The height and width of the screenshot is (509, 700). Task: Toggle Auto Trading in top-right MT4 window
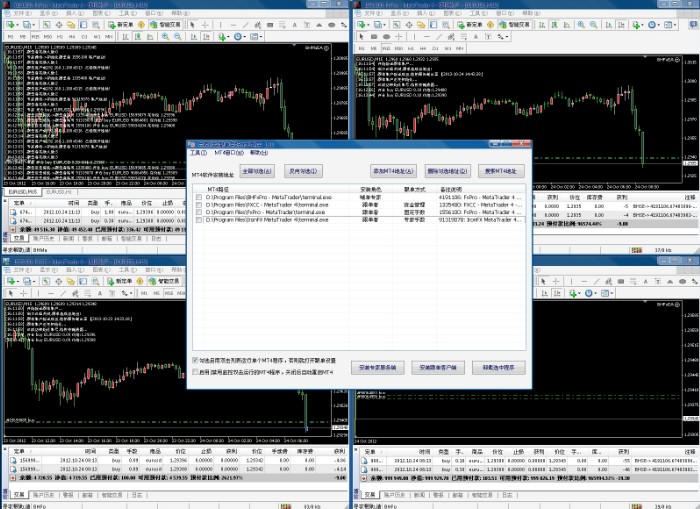(515, 25)
